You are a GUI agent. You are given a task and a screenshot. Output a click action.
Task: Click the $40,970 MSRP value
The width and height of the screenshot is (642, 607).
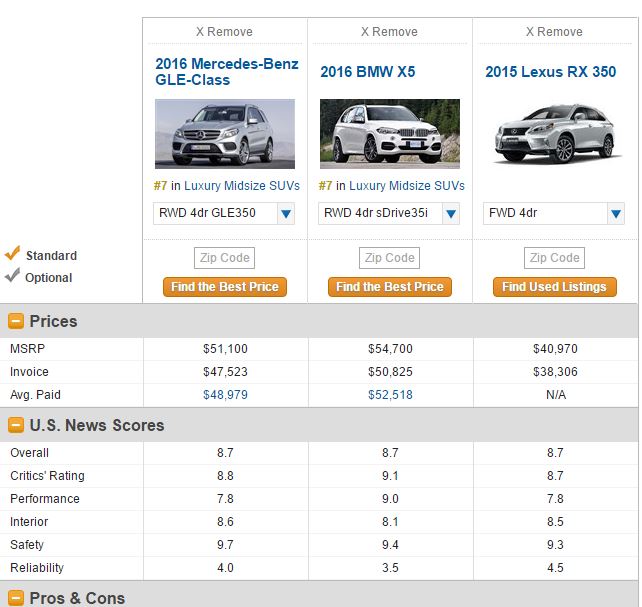click(556, 349)
